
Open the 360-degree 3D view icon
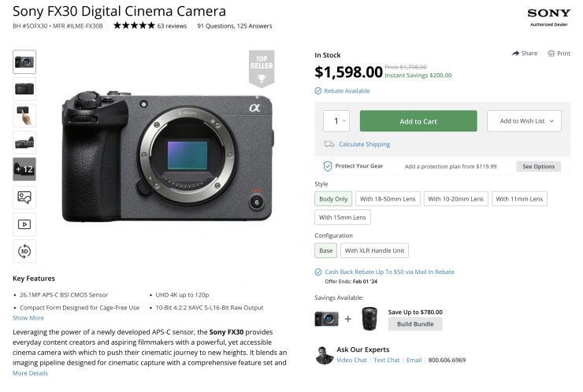pos(24,251)
